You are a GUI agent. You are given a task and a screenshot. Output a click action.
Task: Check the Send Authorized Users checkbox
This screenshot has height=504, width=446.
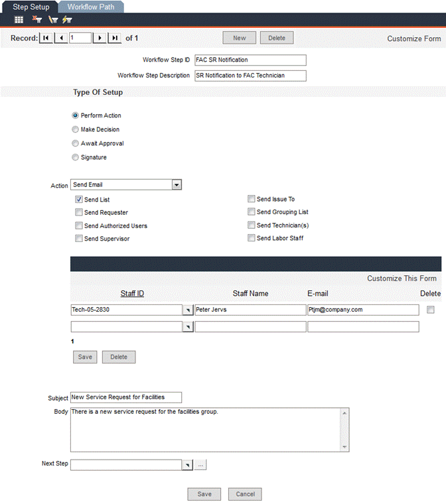click(79, 225)
